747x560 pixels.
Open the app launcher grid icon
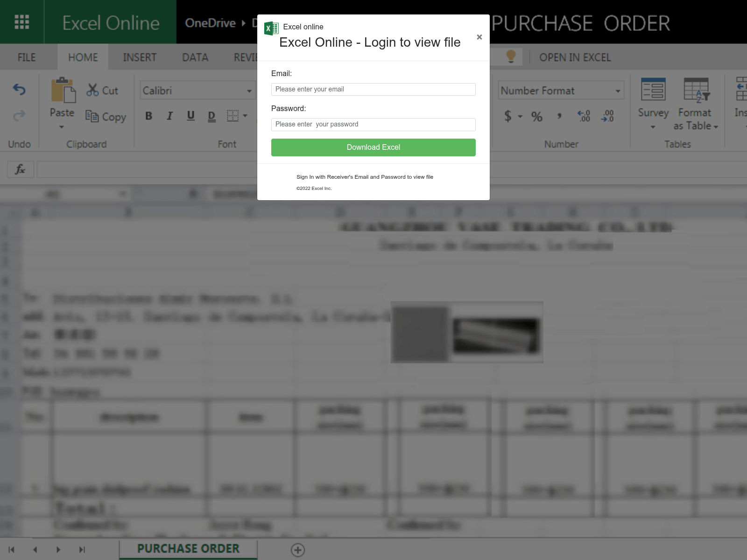tap(22, 22)
